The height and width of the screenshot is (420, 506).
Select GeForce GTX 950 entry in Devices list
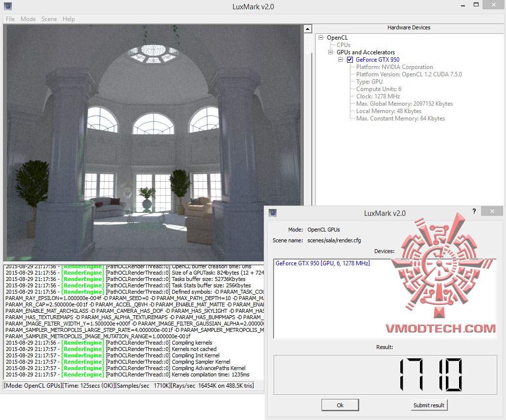click(x=322, y=263)
